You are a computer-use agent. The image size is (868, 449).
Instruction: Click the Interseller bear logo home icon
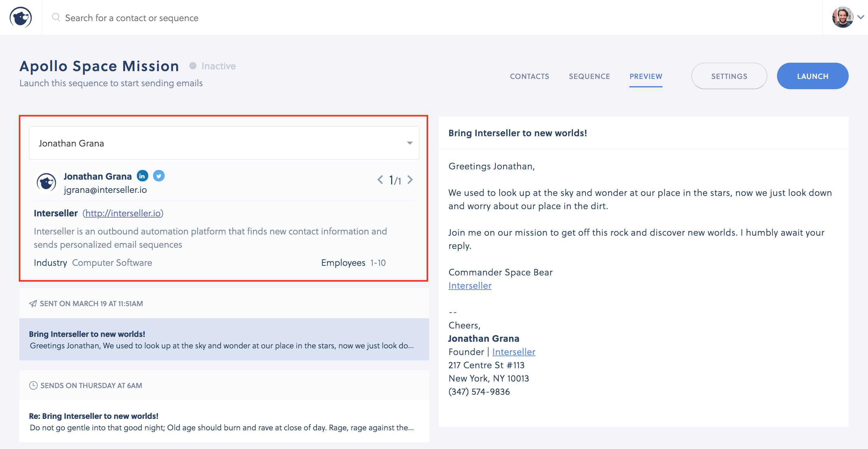coord(20,17)
